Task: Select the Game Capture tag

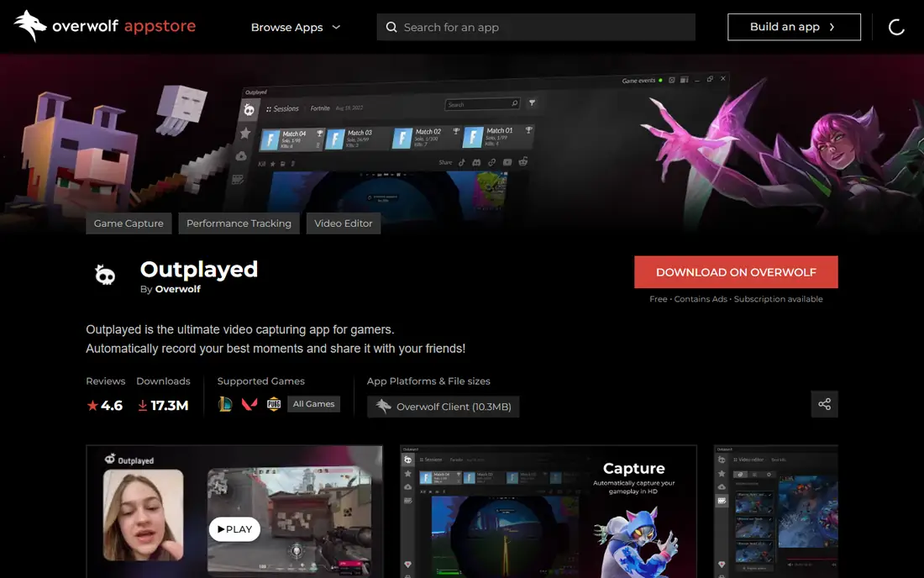Action: (129, 223)
